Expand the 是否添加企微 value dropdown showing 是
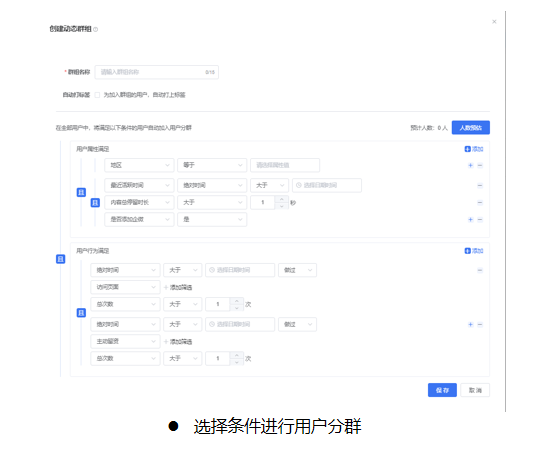This screenshot has width=533, height=452. pyautogui.click(x=212, y=220)
